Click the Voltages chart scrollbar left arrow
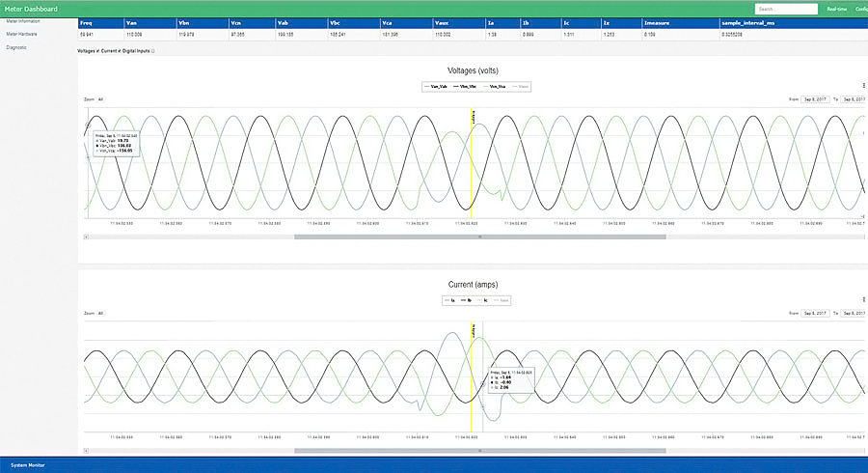 (x=87, y=236)
